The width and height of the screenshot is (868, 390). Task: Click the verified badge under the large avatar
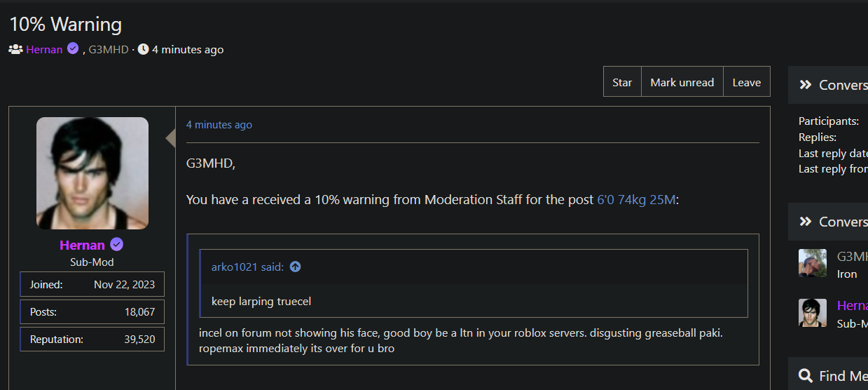coord(117,245)
